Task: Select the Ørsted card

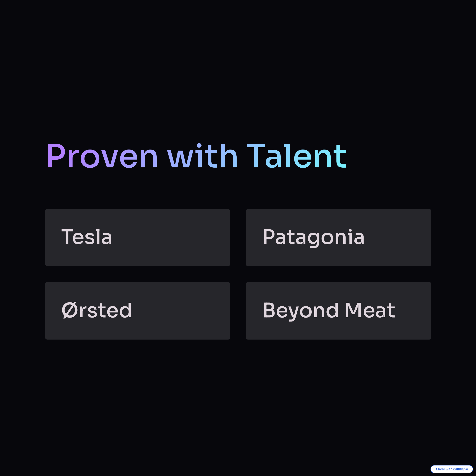Action: tap(137, 311)
